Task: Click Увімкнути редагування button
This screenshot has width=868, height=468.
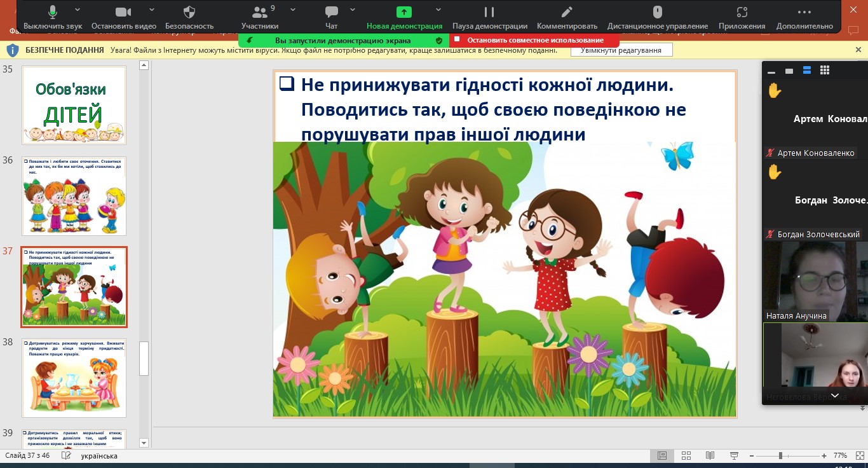Action: (621, 50)
